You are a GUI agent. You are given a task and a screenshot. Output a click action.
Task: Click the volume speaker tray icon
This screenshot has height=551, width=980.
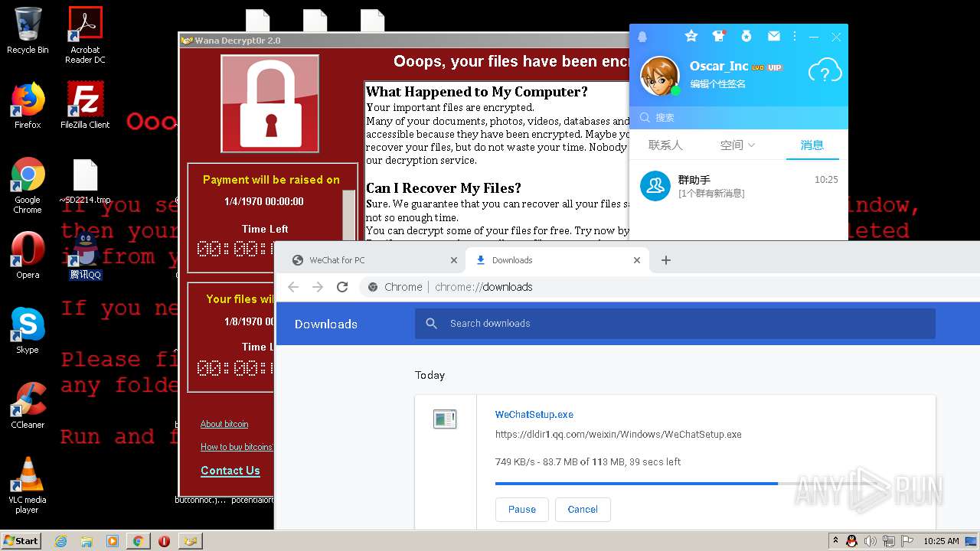871,541
